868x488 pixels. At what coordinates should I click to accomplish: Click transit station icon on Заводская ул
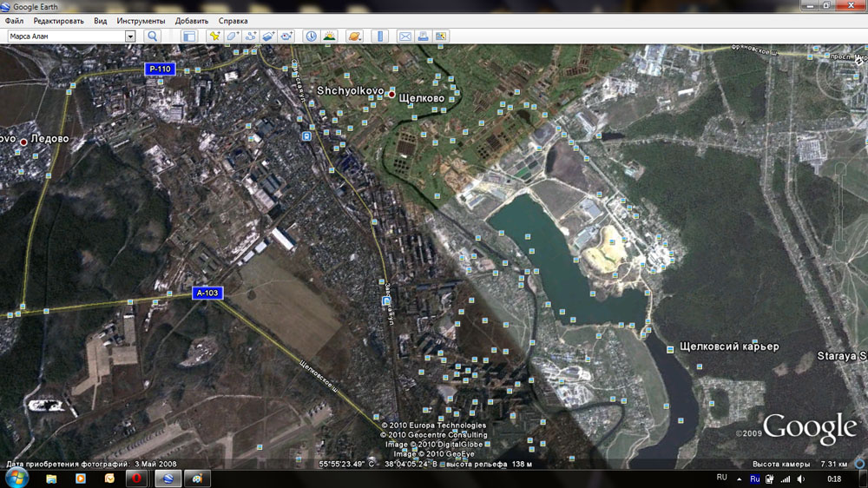[x=386, y=300]
